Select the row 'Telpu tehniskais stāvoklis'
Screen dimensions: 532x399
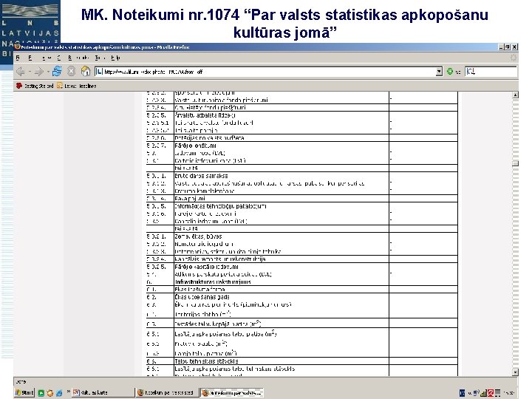tap(302, 361)
